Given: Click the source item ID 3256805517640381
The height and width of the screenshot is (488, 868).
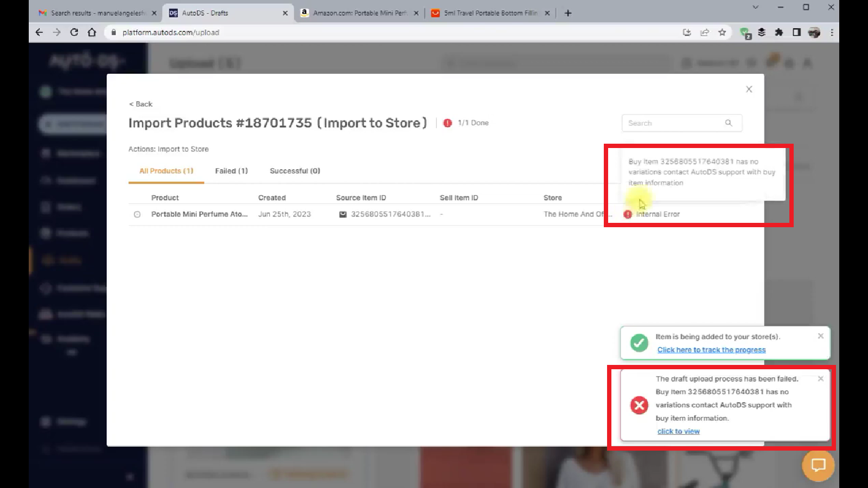Looking at the screenshot, I should [391, 214].
